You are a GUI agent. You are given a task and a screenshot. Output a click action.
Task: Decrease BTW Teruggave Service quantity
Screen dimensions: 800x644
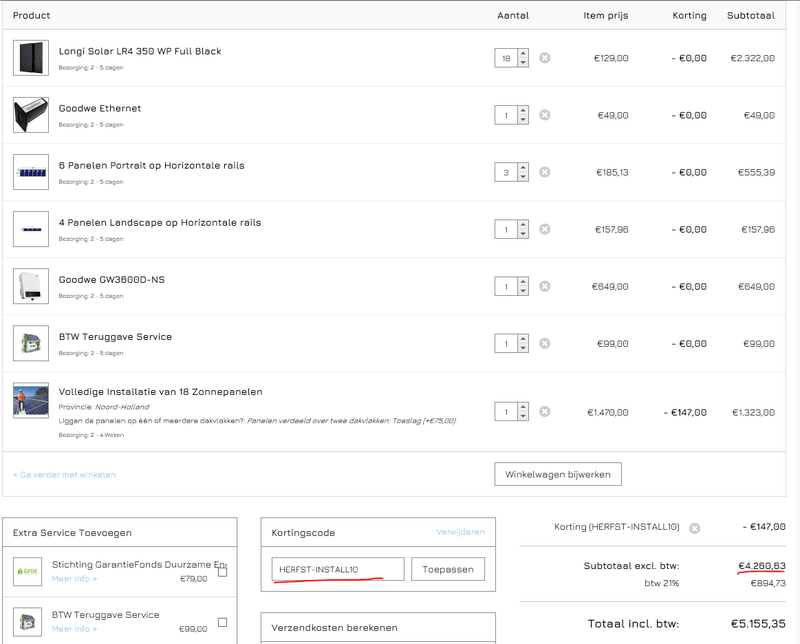[523, 348]
